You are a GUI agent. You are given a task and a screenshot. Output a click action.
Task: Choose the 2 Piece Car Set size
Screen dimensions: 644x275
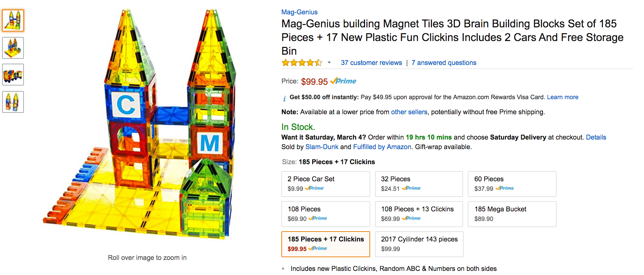coord(325,184)
